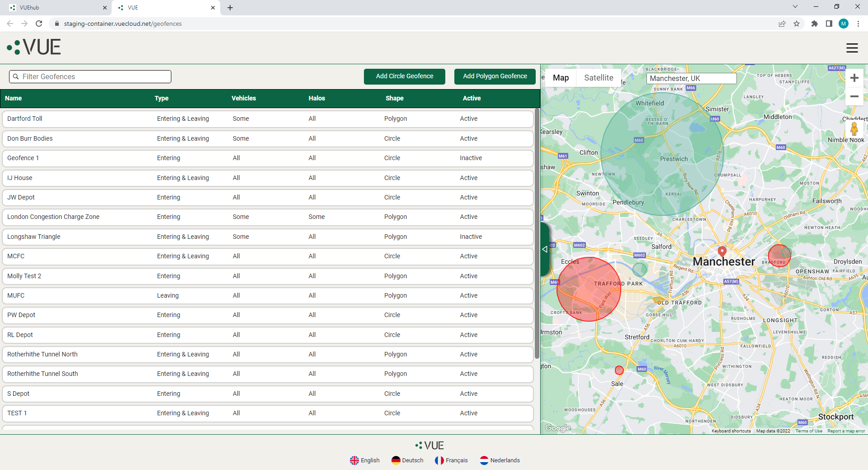The image size is (868, 470).
Task: Sort the table by the Name column header
Action: pyautogui.click(x=14, y=98)
